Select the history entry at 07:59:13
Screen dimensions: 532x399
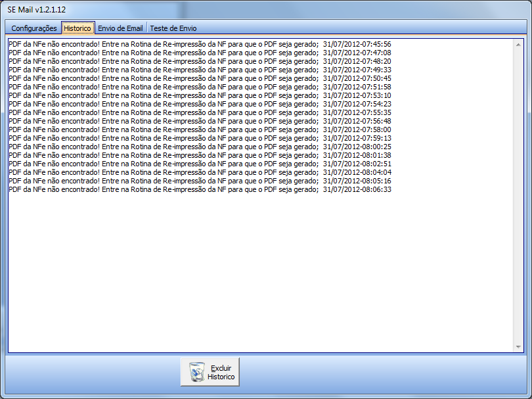coord(200,138)
